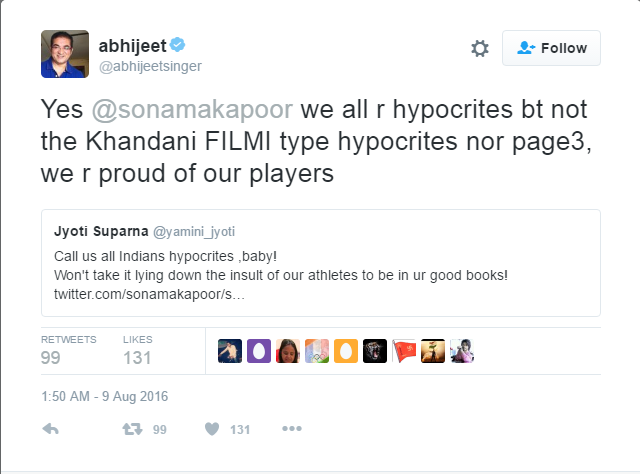
Task: View the 131 Likes count list
Action: (x=137, y=350)
